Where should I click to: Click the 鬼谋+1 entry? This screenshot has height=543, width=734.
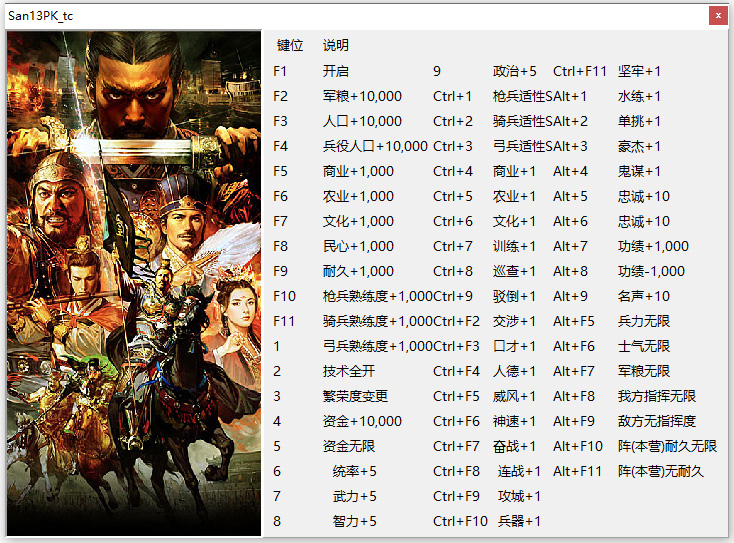tap(639, 171)
